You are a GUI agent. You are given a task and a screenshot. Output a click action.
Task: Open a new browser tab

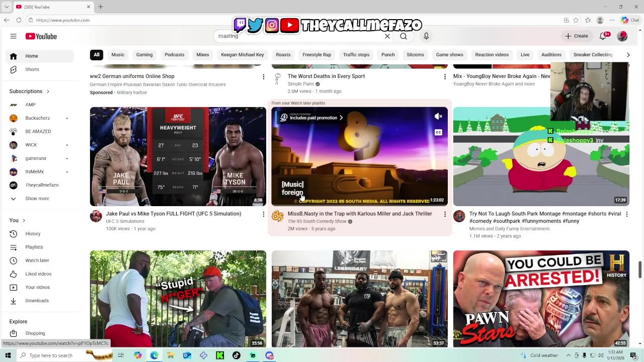(101, 7)
